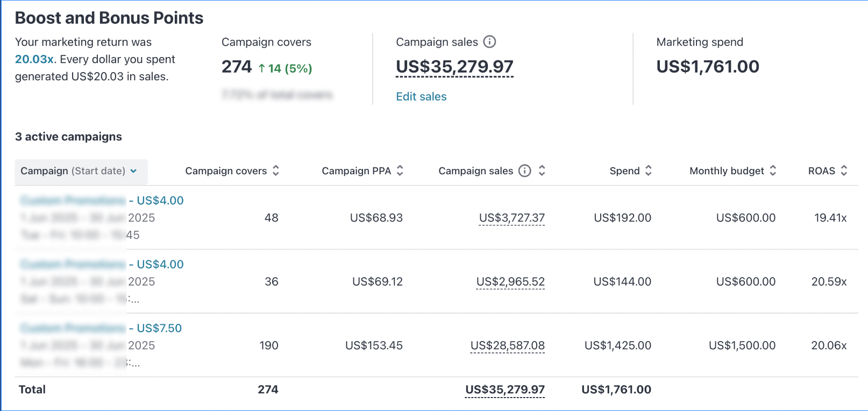
Task: Click the US$35,279.97 campaign sales summary figure
Action: pos(454,67)
